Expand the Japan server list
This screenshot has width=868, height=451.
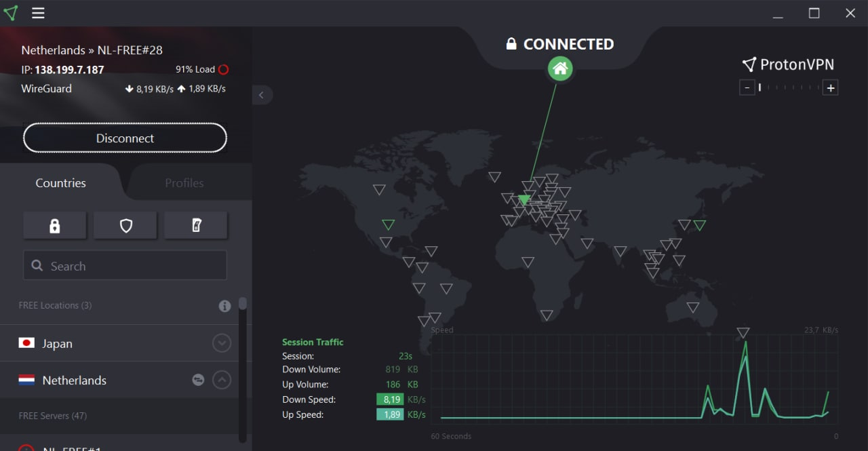[x=222, y=343]
